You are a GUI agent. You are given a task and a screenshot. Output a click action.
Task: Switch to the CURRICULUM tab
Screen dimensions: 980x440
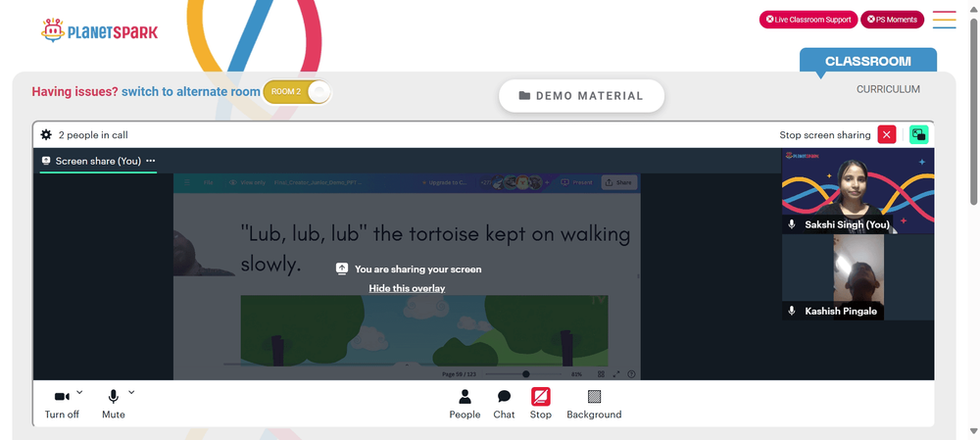(888, 89)
